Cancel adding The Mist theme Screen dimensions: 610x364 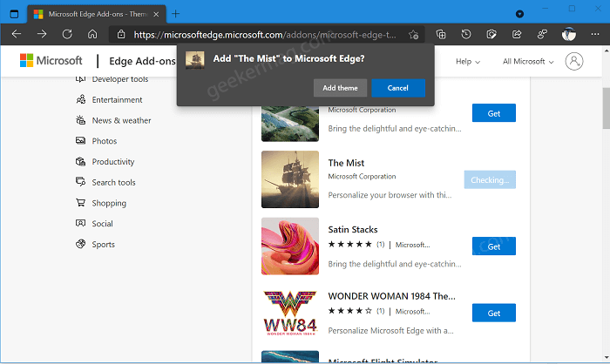(x=398, y=88)
